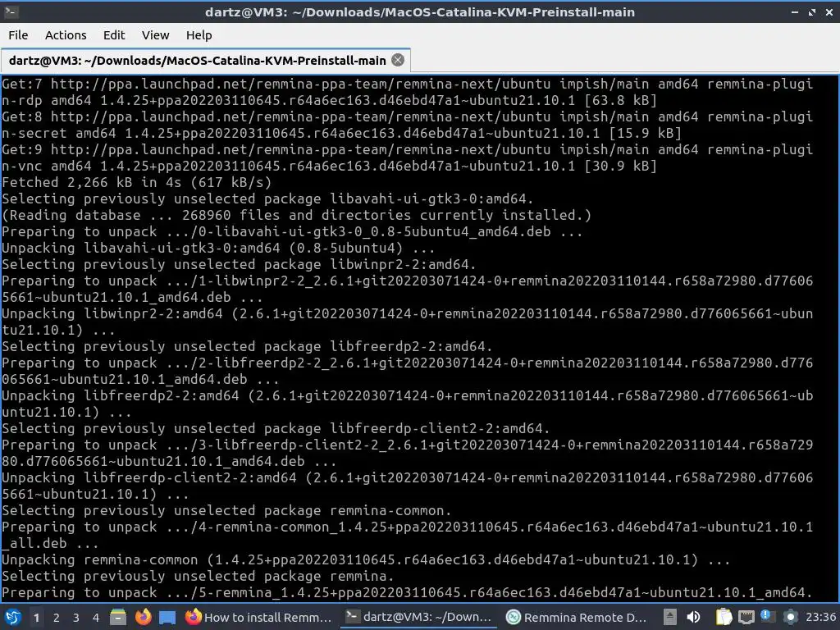The height and width of the screenshot is (630, 840).
Task: Click 'Fetched 2,266 kB in 4s' line
Action: click(137, 182)
